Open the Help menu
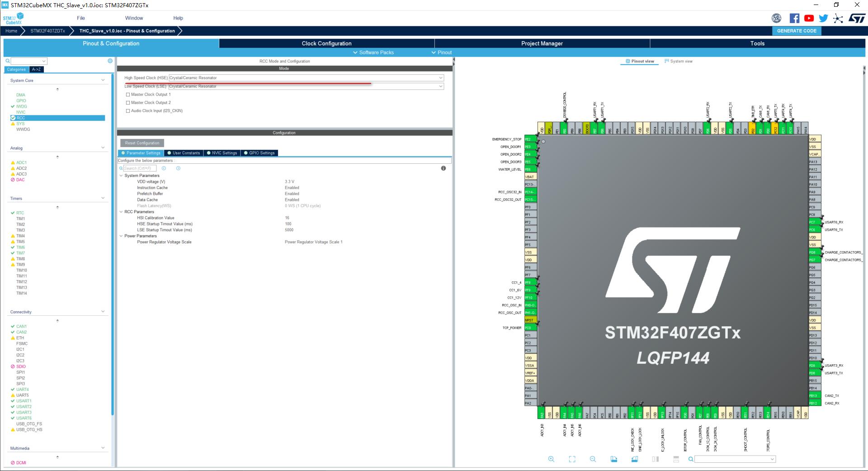The height and width of the screenshot is (471, 868). (178, 18)
